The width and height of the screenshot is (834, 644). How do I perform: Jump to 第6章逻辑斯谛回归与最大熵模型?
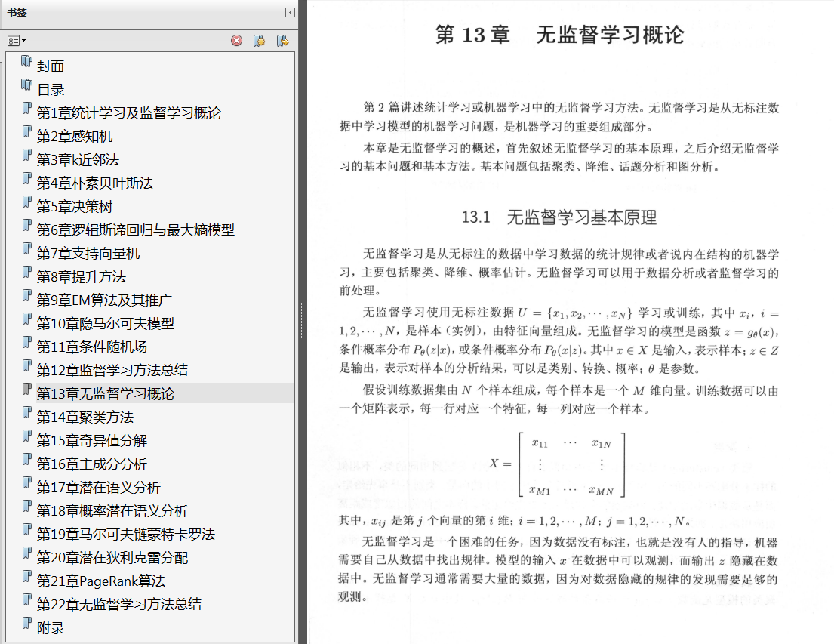click(136, 230)
